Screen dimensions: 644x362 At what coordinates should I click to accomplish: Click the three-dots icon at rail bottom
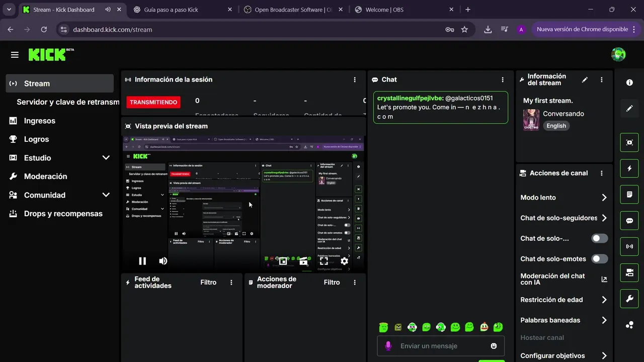[x=629, y=325]
